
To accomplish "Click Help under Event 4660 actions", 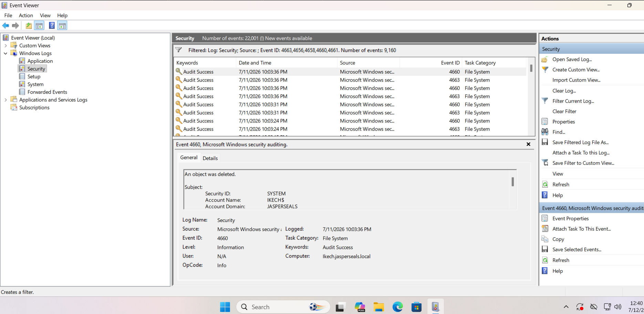I will 558,271.
